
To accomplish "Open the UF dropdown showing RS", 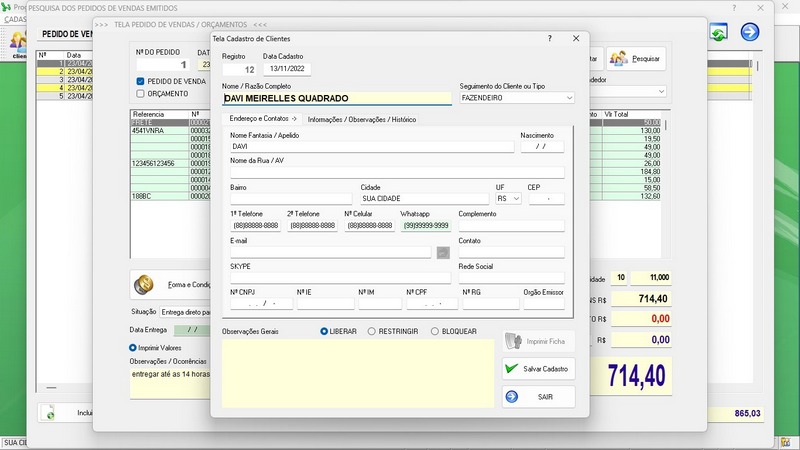I will click(x=508, y=198).
